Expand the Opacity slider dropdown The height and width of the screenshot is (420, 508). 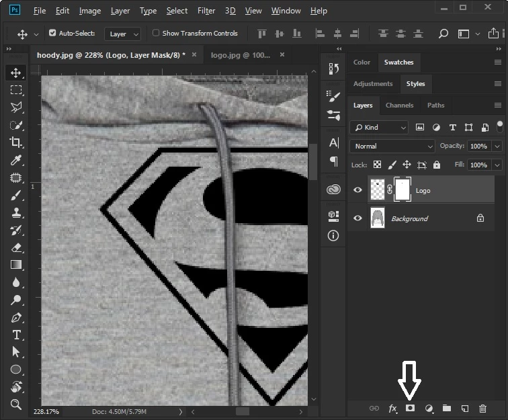point(497,146)
